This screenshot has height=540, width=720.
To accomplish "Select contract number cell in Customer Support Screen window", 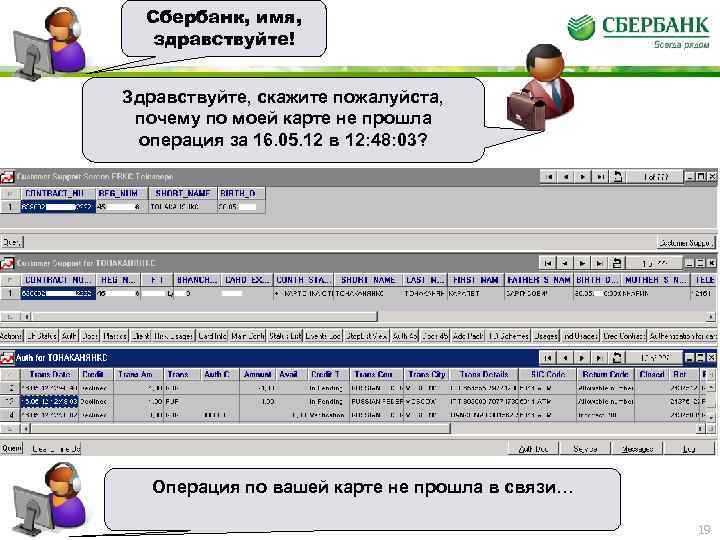I will coord(58,207).
